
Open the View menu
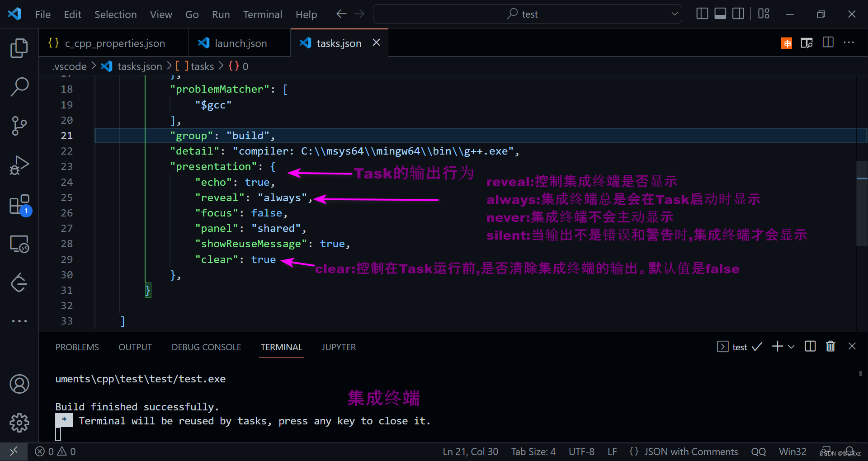coord(161,14)
